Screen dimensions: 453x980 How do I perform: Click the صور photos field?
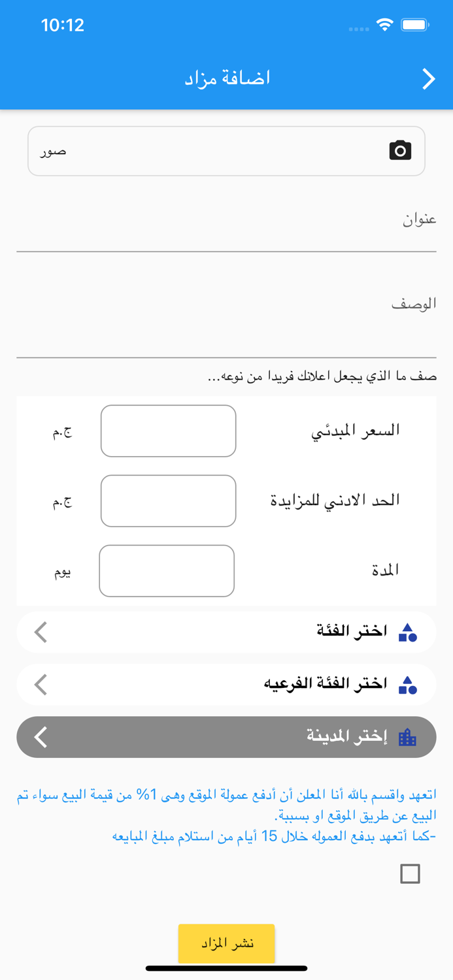(226, 150)
